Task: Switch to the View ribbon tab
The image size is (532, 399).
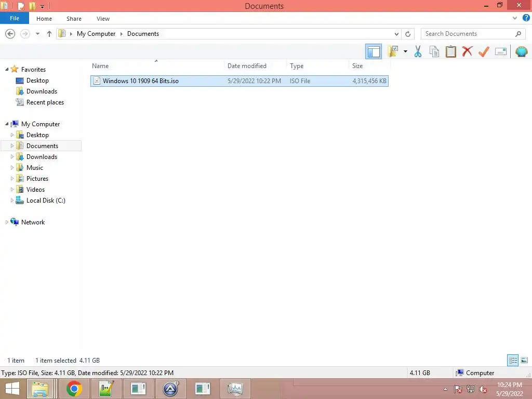Action: 103,19
